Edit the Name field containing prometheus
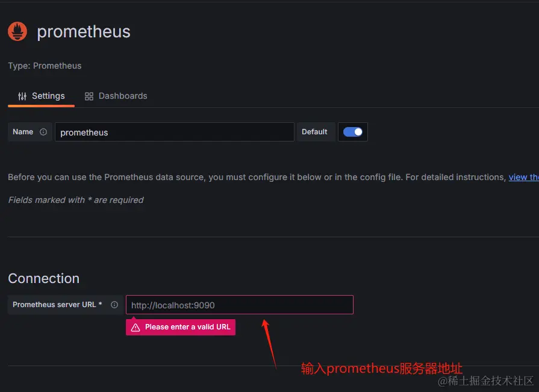Image resolution: width=539 pixels, height=392 pixels. point(175,132)
